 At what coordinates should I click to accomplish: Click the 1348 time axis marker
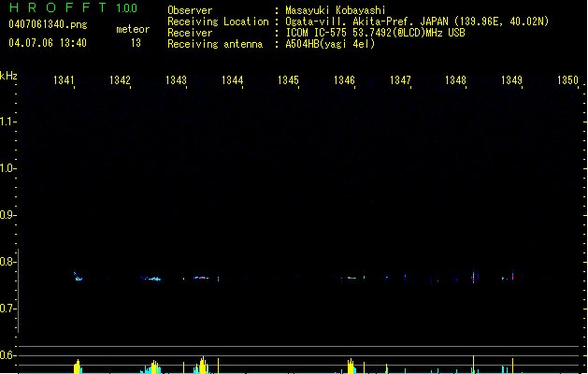[x=455, y=80]
